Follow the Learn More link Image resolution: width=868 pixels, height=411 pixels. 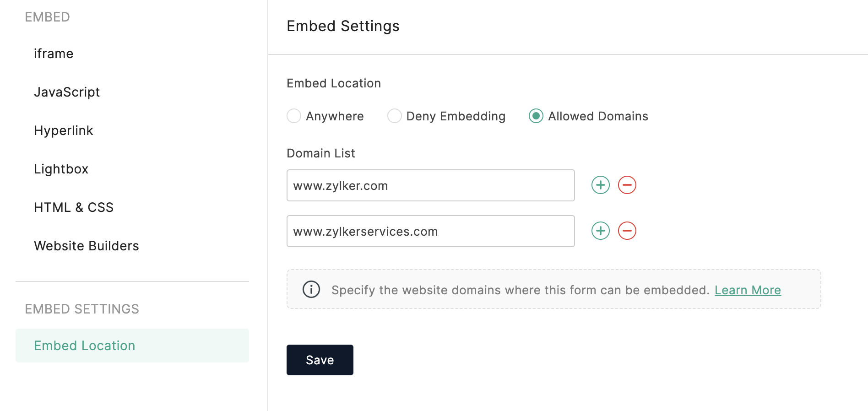coord(748,290)
